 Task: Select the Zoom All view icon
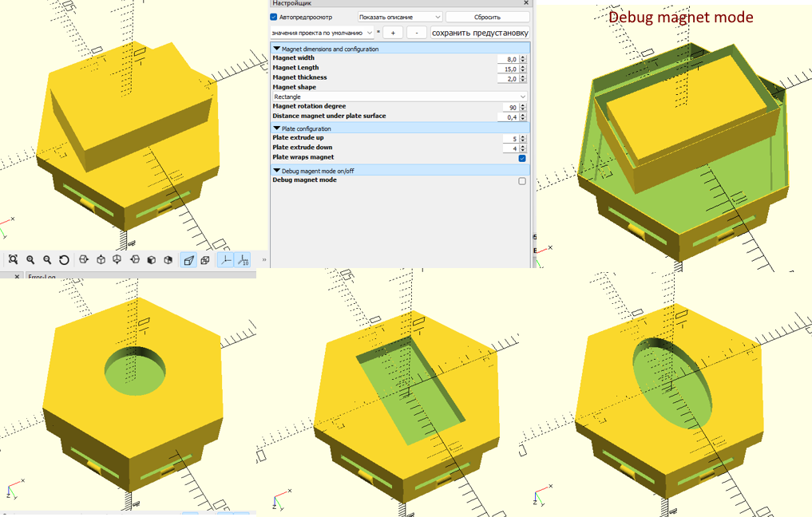tap(14, 259)
